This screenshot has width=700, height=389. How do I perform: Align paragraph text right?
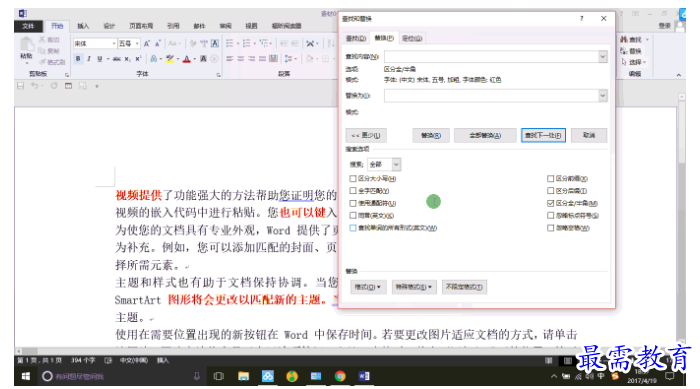(251, 59)
